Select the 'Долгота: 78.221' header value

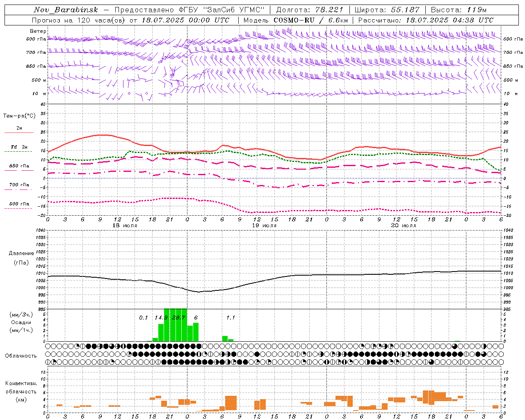(309, 10)
